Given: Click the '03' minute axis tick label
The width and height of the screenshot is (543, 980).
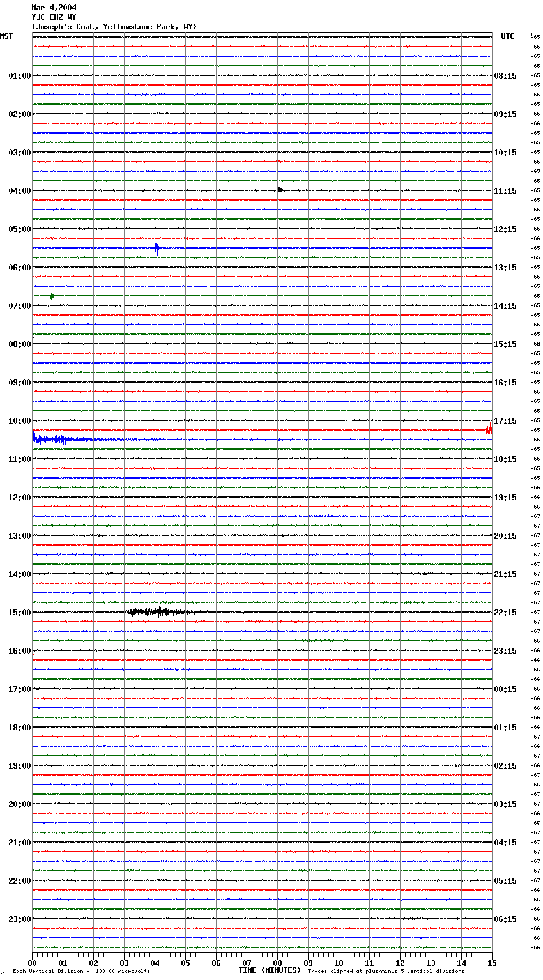Looking at the screenshot, I should pos(125,963).
